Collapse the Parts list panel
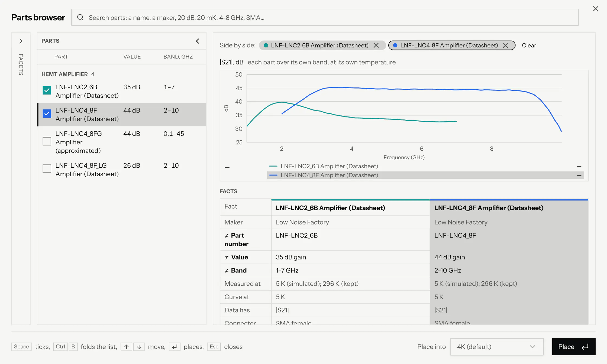 198,41
